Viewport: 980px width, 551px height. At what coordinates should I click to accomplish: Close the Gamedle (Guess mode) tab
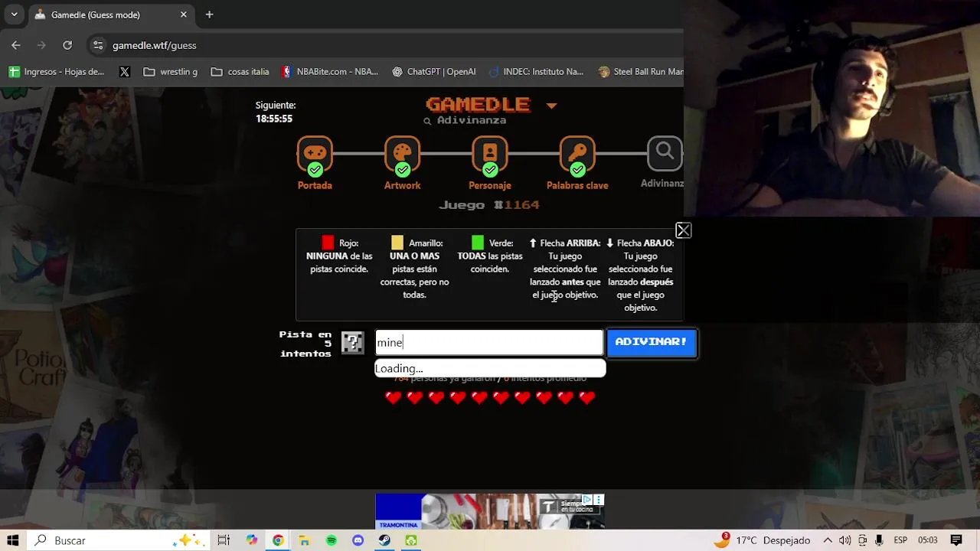coord(184,15)
